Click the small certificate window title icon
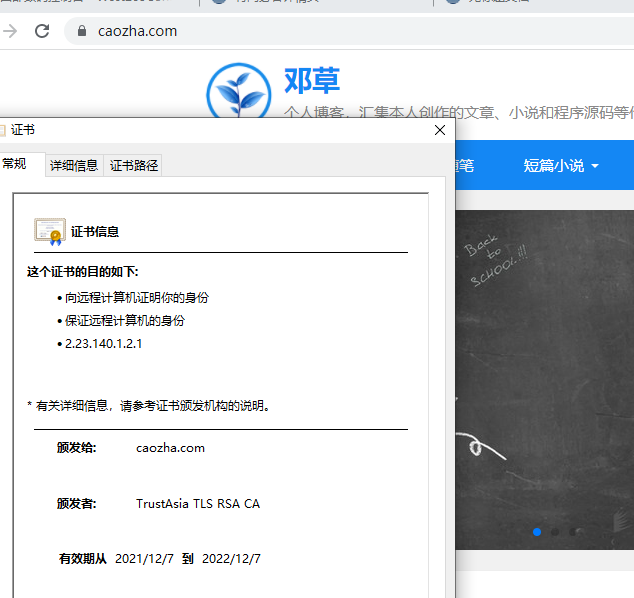 [3, 131]
